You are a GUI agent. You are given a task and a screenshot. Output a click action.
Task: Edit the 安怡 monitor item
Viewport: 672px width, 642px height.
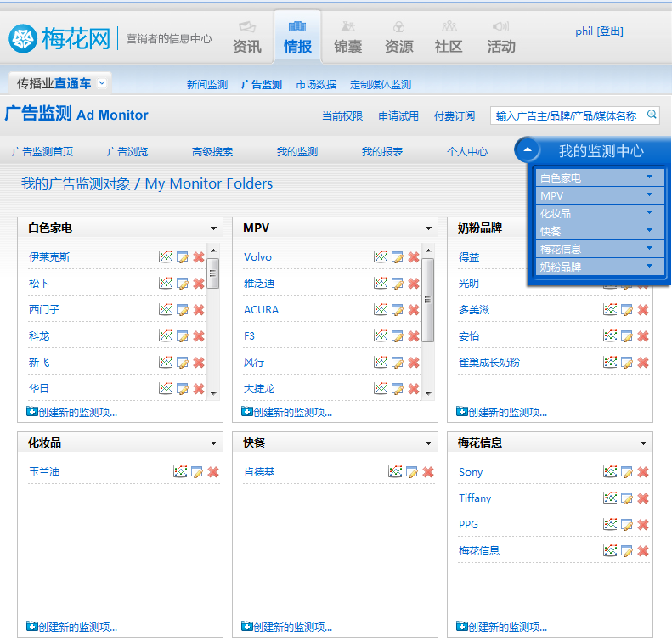tap(627, 336)
